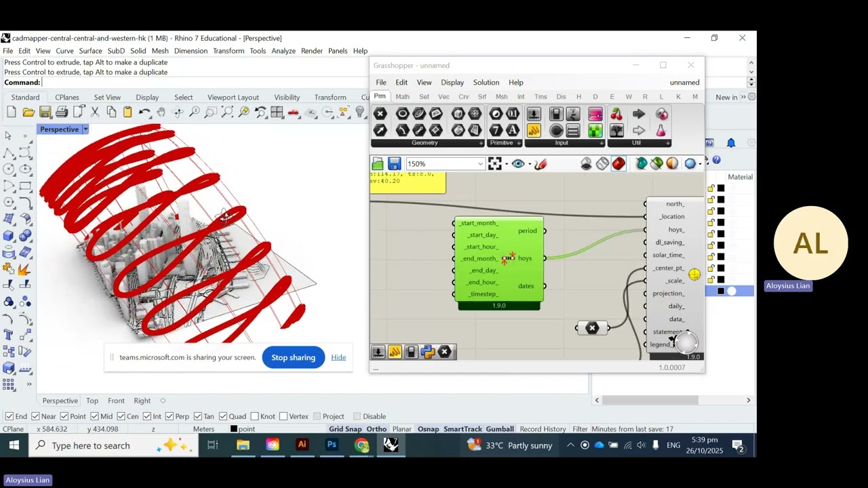Open the 150% zoom dropdown in Grasshopper
The image size is (868, 488).
pyautogui.click(x=480, y=164)
